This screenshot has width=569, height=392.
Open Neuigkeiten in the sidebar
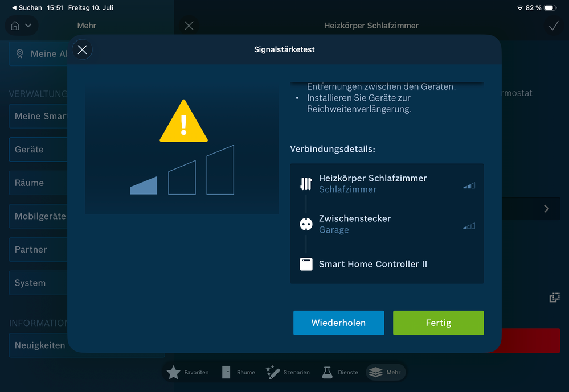point(38,345)
